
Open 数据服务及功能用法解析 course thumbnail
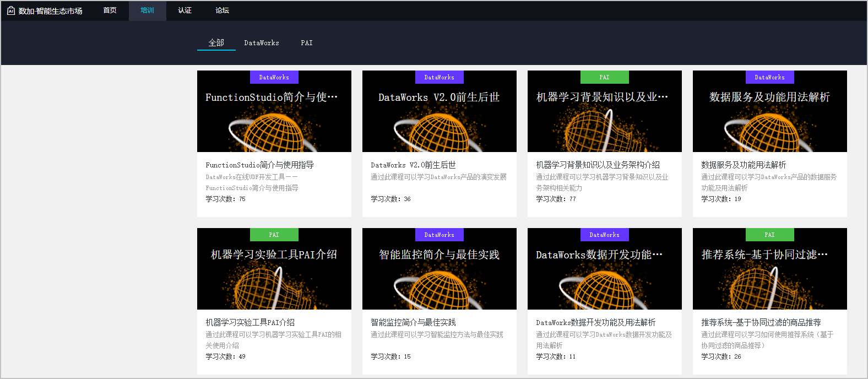click(770, 111)
